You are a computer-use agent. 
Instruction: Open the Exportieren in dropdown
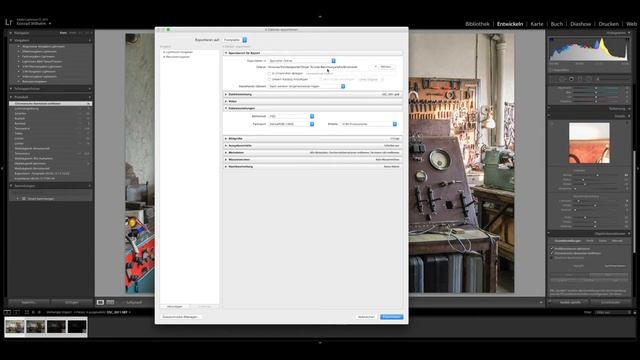point(302,60)
